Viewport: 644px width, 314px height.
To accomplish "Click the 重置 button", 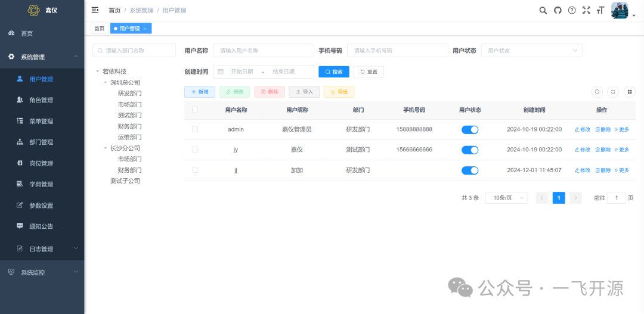I will 369,71.
